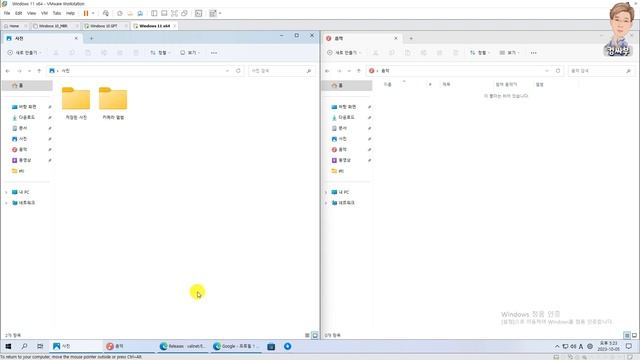Image resolution: width=640 pixels, height=360 pixels.
Task: Switch to VMware Unity mode icon
Action: [184, 13]
